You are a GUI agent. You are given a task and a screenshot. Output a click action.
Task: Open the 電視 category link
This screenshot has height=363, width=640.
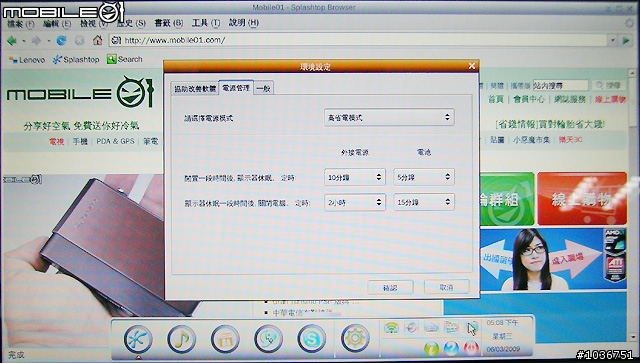pyautogui.click(x=56, y=141)
